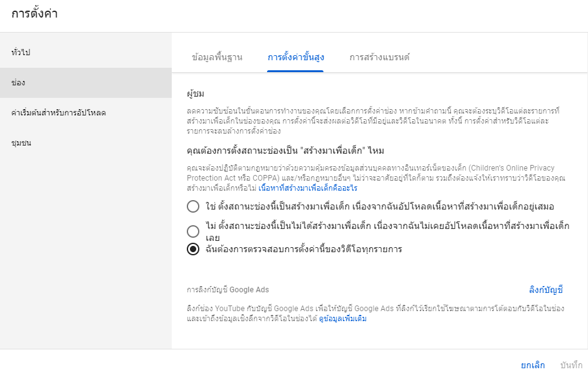Open ค่าเริ่มต้นสำหรับการอัปโหลด in the sidebar
The width and height of the screenshot is (588, 377).
point(58,113)
